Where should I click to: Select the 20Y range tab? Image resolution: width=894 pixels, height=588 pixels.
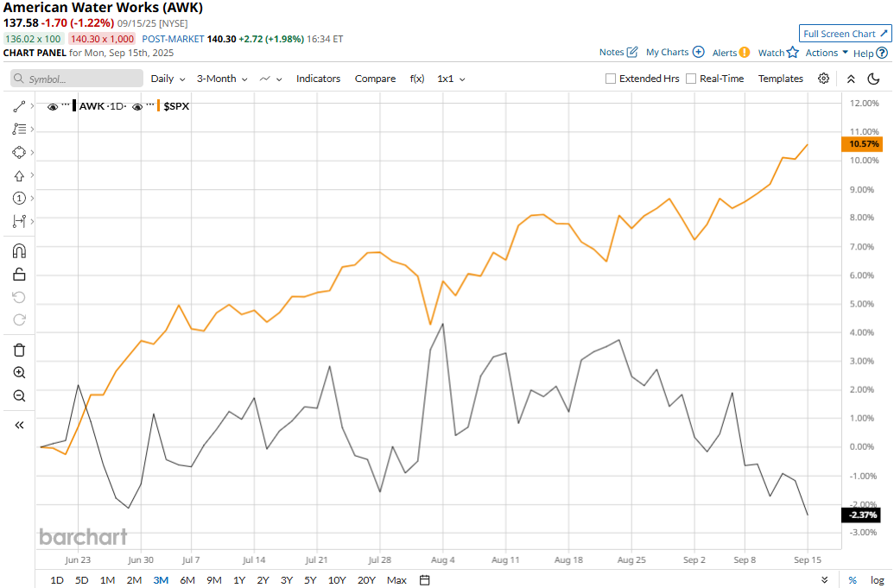[x=366, y=580]
